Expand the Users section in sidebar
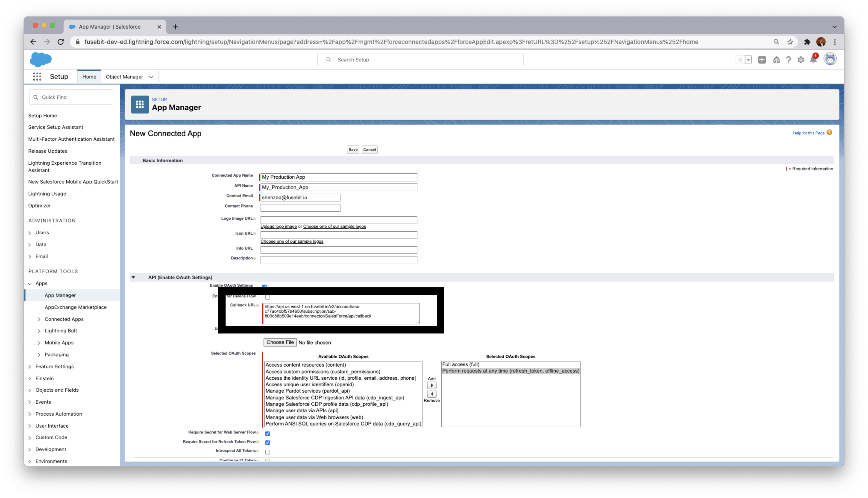This screenshot has width=868, height=498. coord(30,233)
